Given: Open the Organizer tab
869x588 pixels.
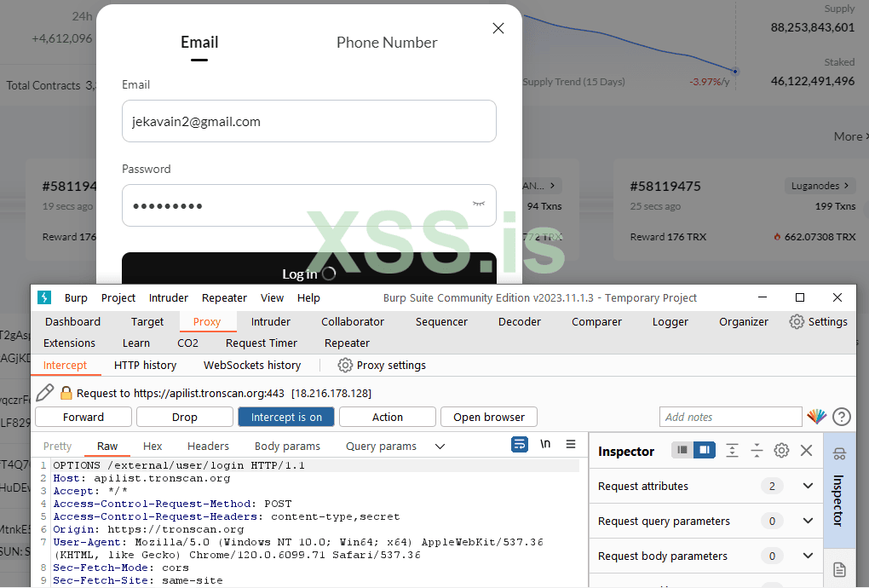Looking at the screenshot, I should (744, 321).
